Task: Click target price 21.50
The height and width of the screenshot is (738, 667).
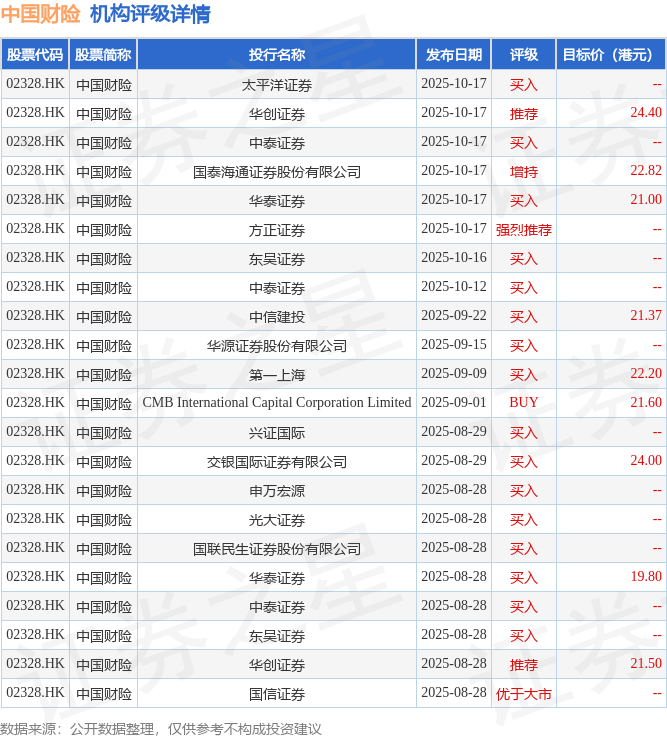Action: [646, 663]
